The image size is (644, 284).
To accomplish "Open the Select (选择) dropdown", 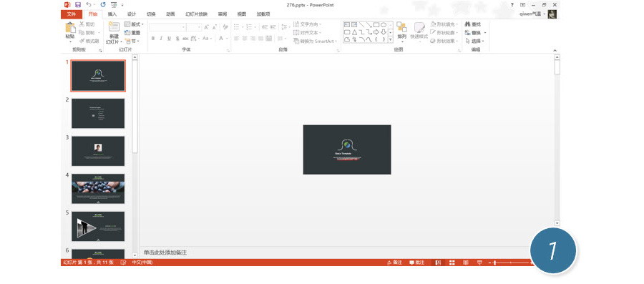I will coord(475,41).
